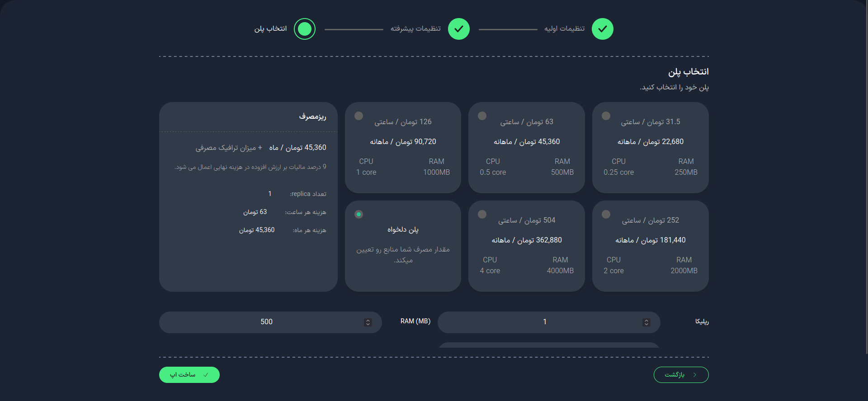Click the checkmark icon in ساخت اپ button
The width and height of the screenshot is (868, 401).
(x=206, y=375)
